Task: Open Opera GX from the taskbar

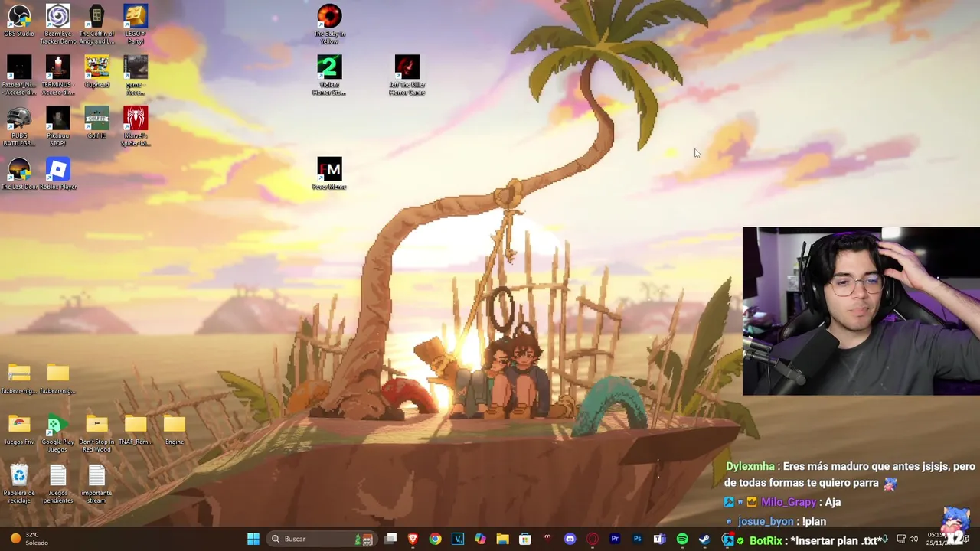Action: (592, 539)
